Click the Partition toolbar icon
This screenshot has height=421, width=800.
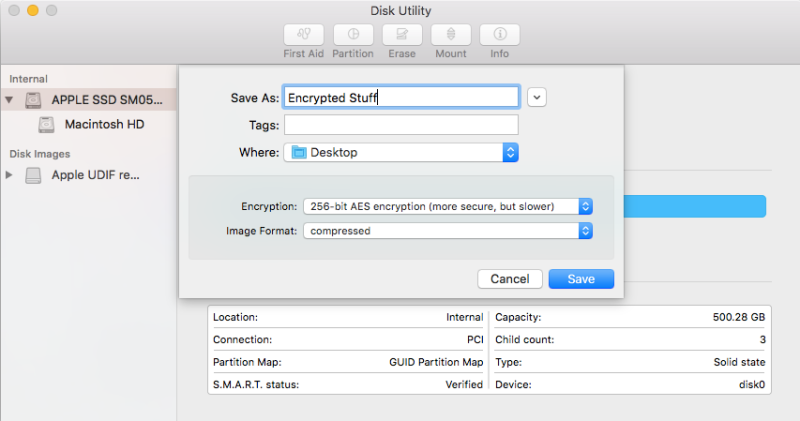click(353, 35)
